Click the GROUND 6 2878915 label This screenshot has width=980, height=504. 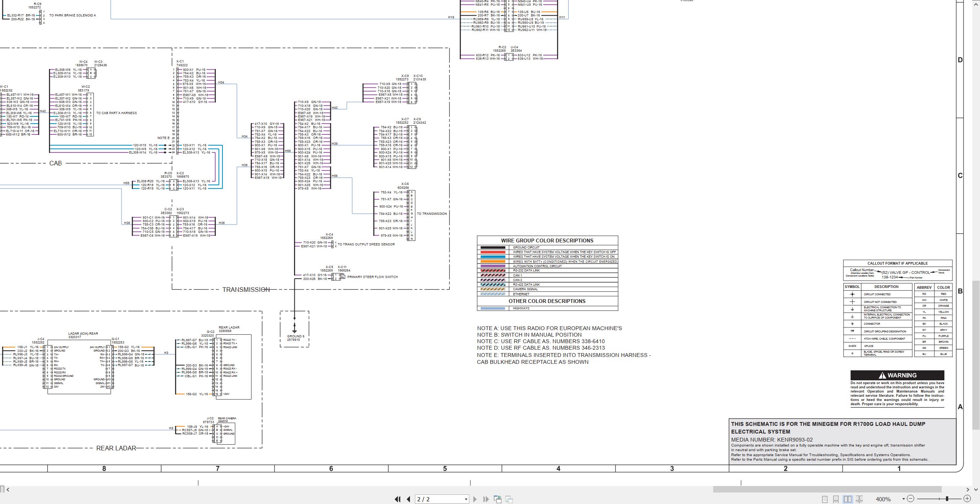pyautogui.click(x=296, y=338)
